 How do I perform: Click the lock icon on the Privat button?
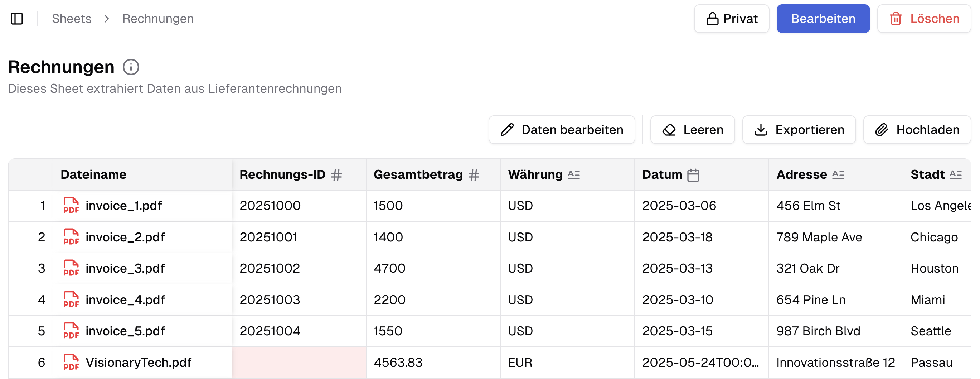[x=713, y=18]
